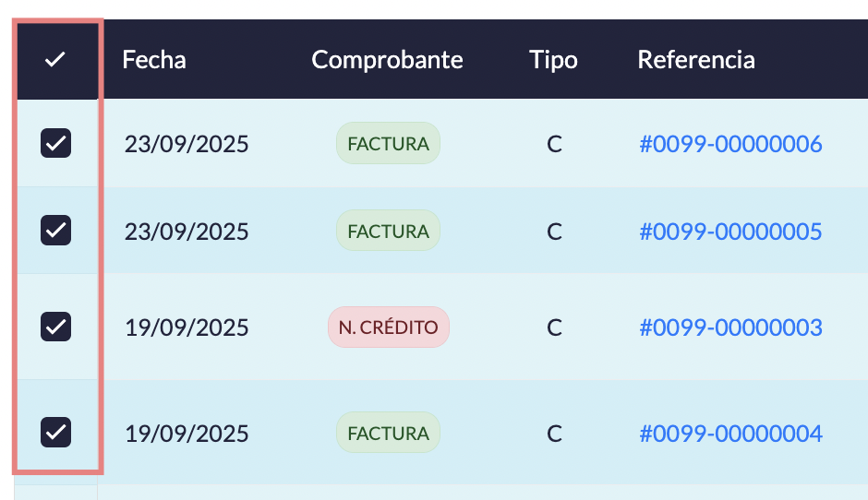Screen dimensions: 868x500
Task: Click the Comprobante column header
Action: click(x=387, y=60)
